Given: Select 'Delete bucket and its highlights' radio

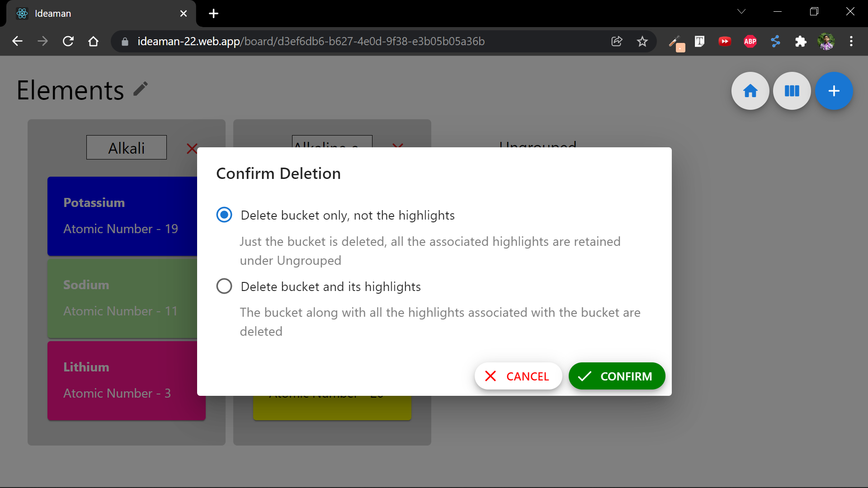Looking at the screenshot, I should tap(224, 286).
